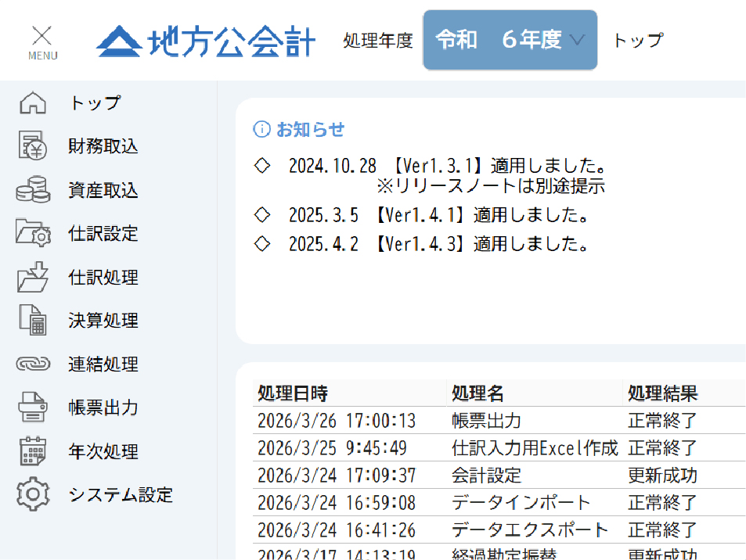Image resolution: width=746 pixels, height=560 pixels.
Task: Click the calendar icon for 年次処理
Action: 33,451
